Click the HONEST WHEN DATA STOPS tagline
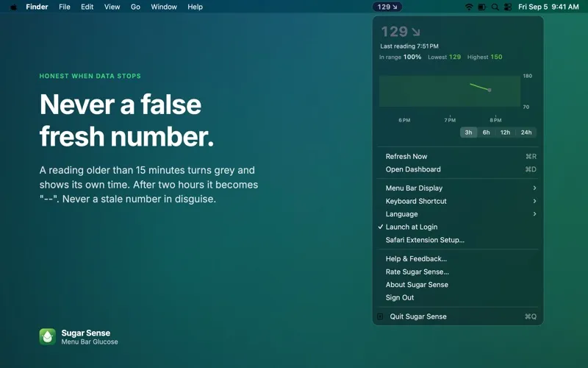 90,76
